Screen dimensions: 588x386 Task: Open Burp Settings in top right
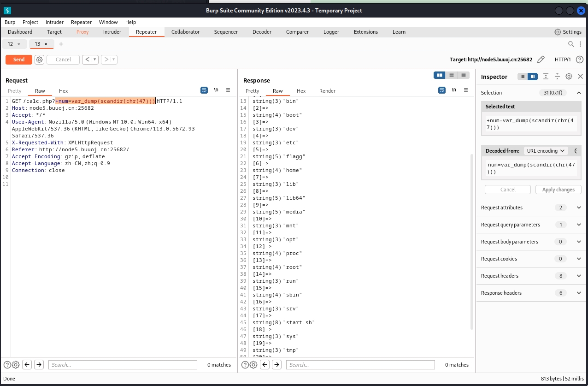(x=568, y=32)
